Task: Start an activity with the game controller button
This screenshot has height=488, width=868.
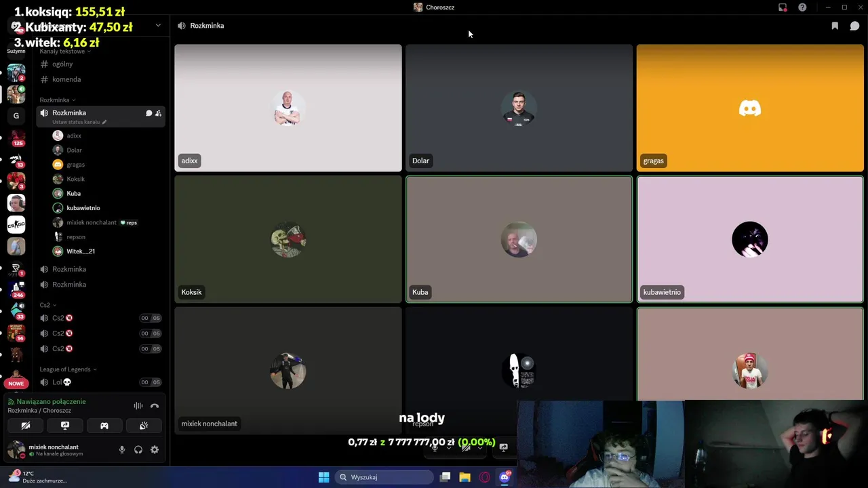Action: point(104,426)
